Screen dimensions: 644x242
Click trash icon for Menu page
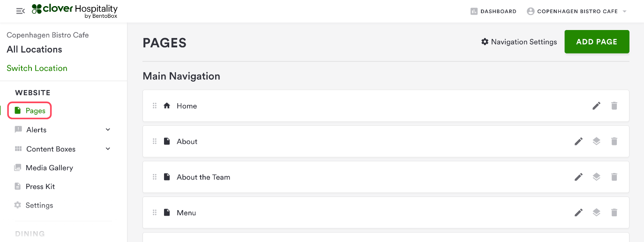614,213
